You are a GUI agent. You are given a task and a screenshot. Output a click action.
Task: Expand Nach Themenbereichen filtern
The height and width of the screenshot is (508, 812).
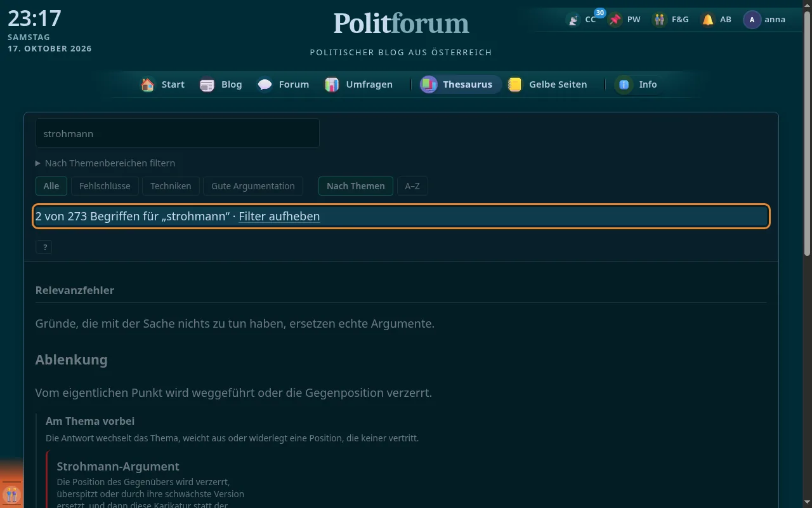[105, 163]
